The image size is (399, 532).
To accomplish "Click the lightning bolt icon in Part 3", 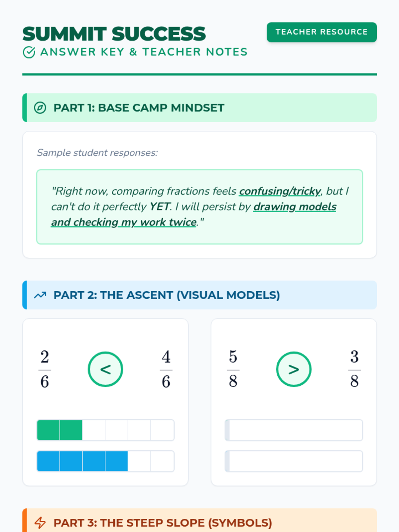I will click(40, 523).
